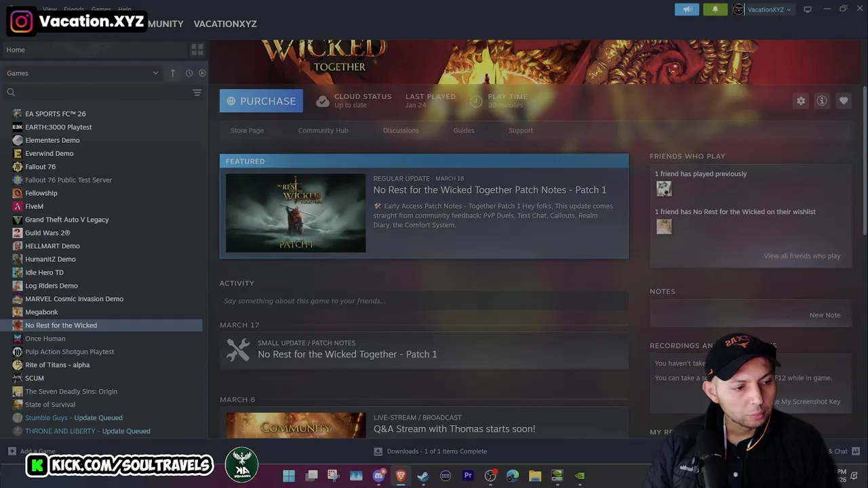Open the Steam announcements megaphone
The image size is (868, 488).
(x=687, y=9)
